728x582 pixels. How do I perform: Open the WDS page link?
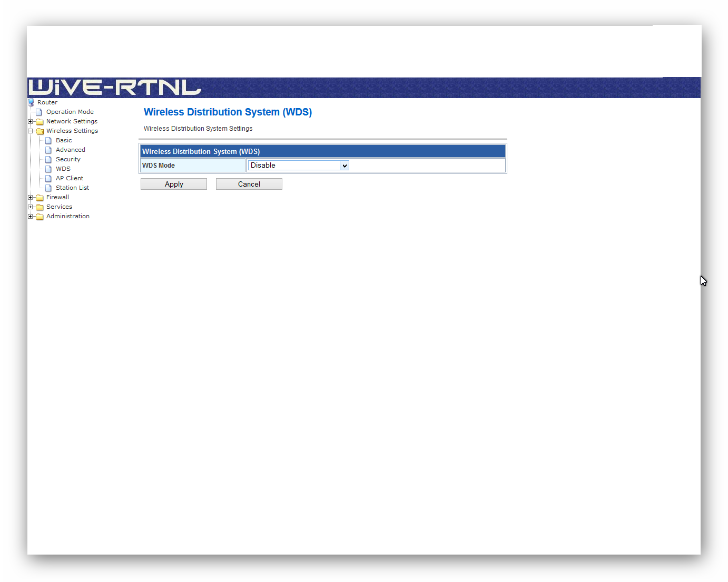pyautogui.click(x=63, y=169)
